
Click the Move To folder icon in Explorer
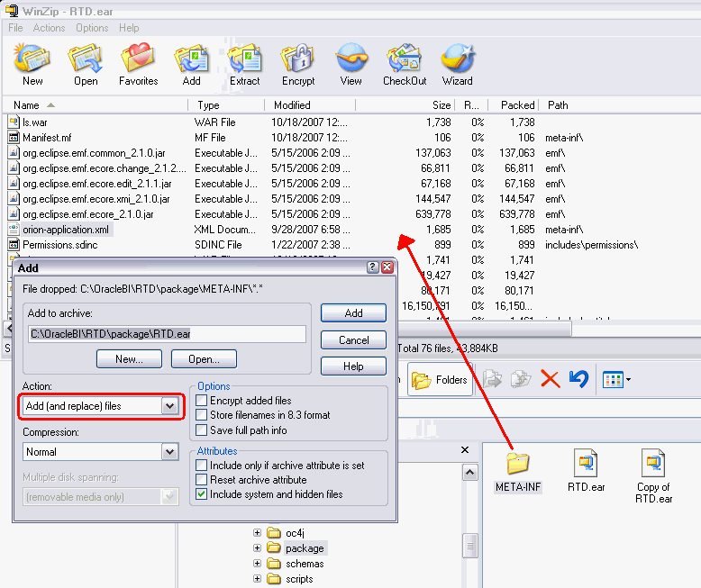(492, 379)
